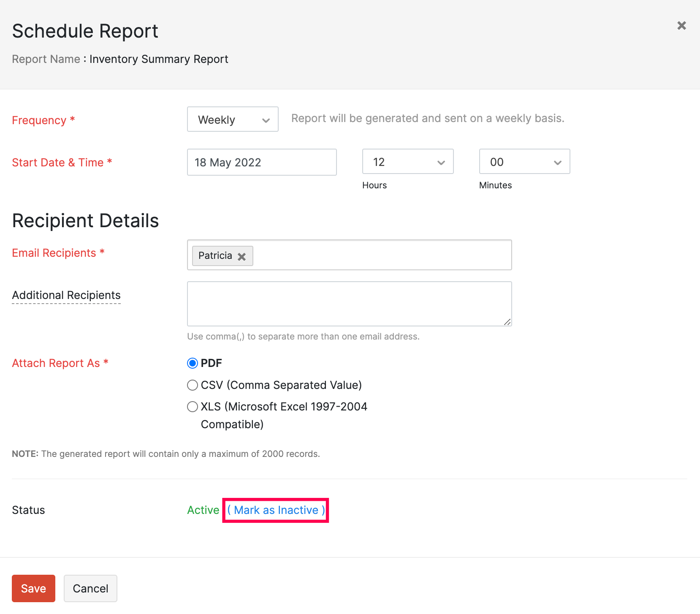Screen dimensions: 700x614
Task: Remove Patricia from email recipients
Action: (241, 256)
